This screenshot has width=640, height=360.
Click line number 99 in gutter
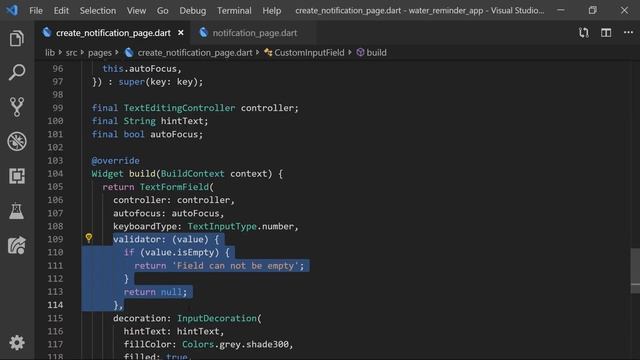58,108
